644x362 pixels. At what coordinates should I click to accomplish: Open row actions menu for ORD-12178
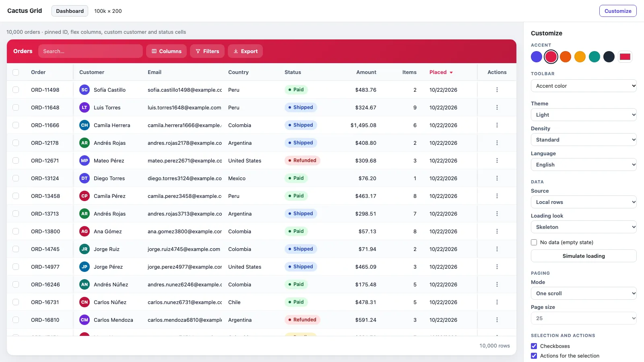(497, 143)
